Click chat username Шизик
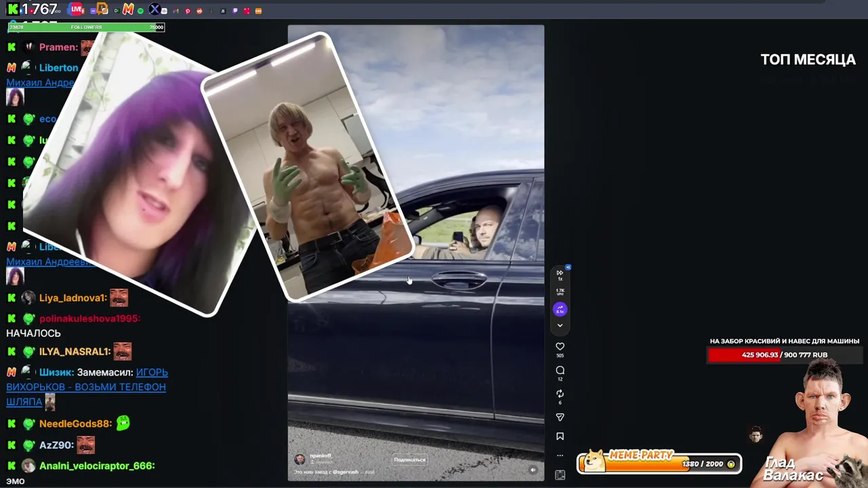This screenshot has height=488, width=868. (56, 372)
